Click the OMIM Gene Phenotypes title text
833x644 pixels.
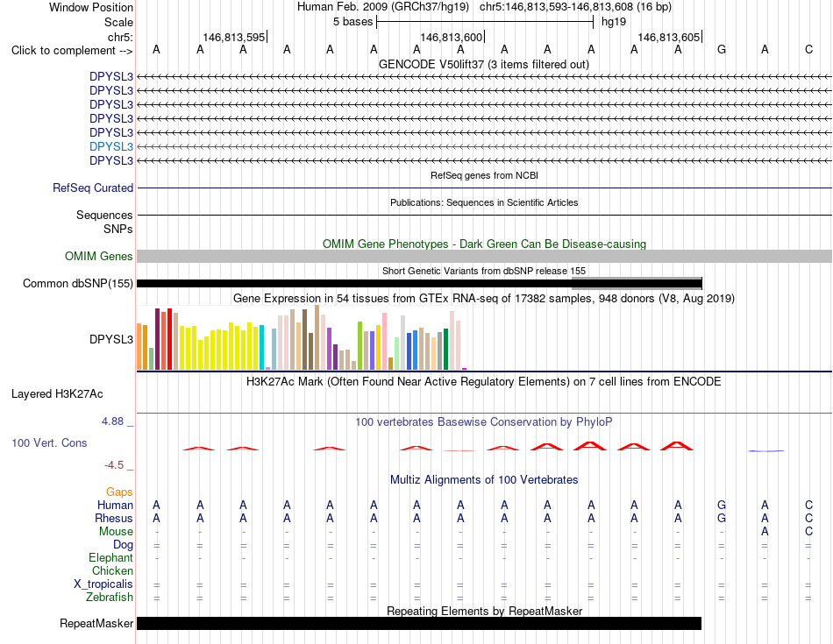(484, 244)
